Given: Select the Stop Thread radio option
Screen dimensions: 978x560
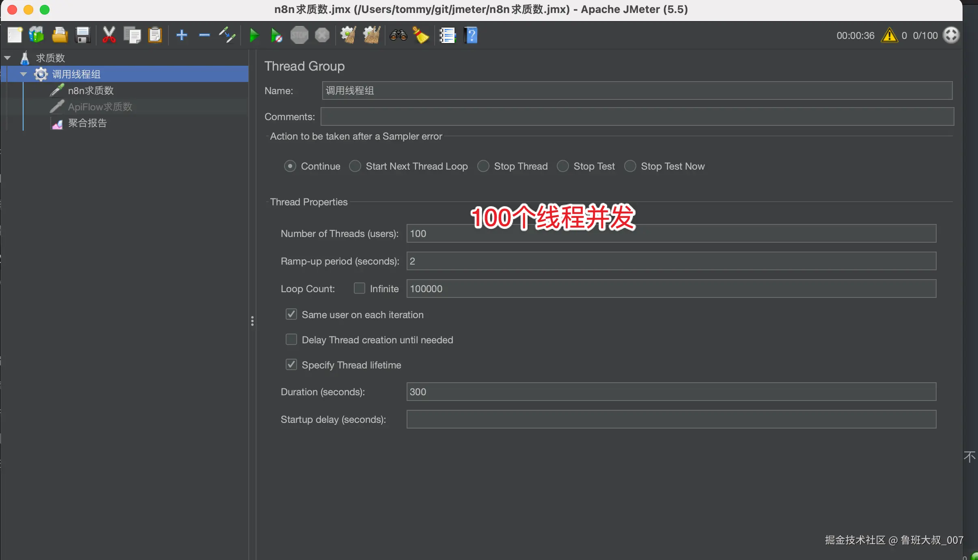Looking at the screenshot, I should (483, 166).
